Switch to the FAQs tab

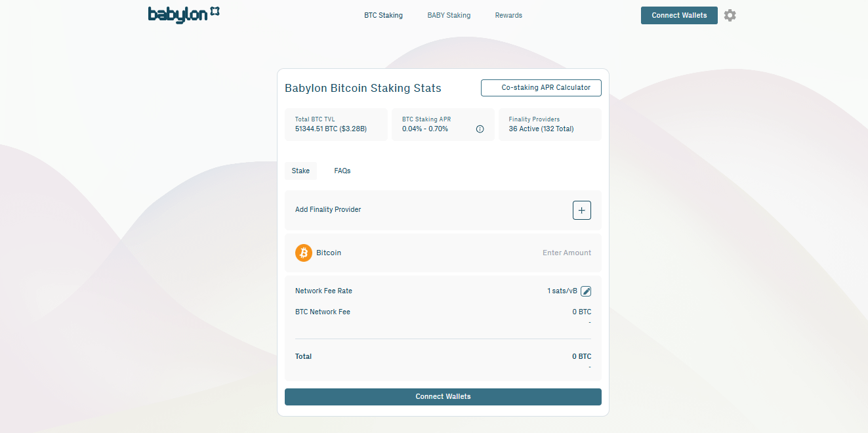(x=342, y=171)
